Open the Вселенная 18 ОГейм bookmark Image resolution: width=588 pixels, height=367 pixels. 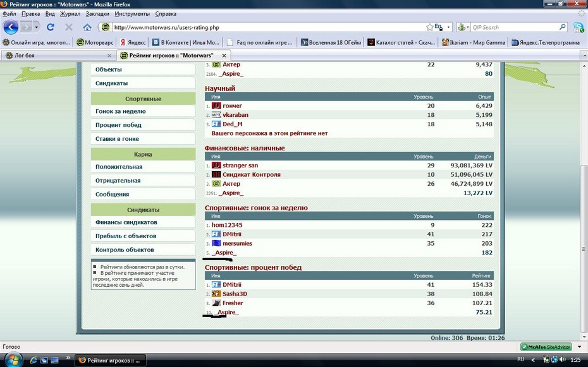pos(331,42)
